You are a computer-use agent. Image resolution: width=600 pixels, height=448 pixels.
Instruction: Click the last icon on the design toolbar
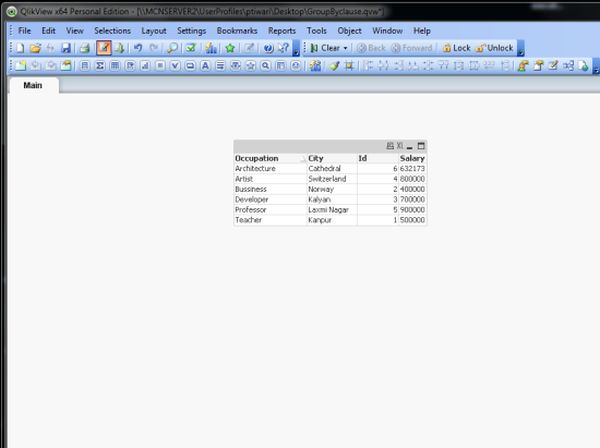[x=584, y=66]
